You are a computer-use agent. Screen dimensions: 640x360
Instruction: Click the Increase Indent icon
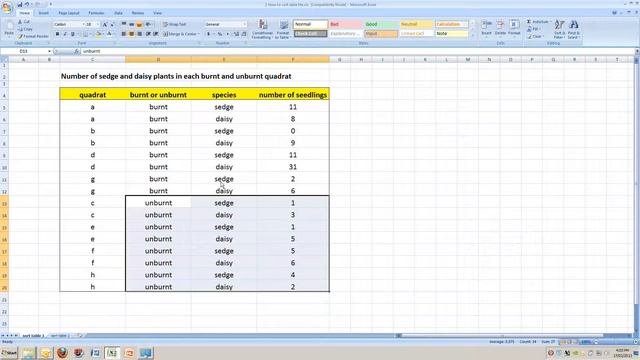click(156, 34)
